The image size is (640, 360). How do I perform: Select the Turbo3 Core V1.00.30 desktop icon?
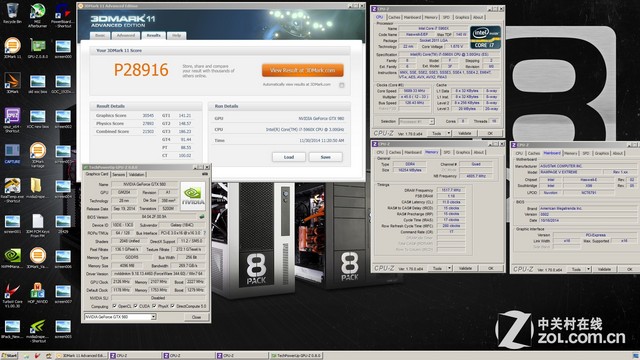point(12,296)
